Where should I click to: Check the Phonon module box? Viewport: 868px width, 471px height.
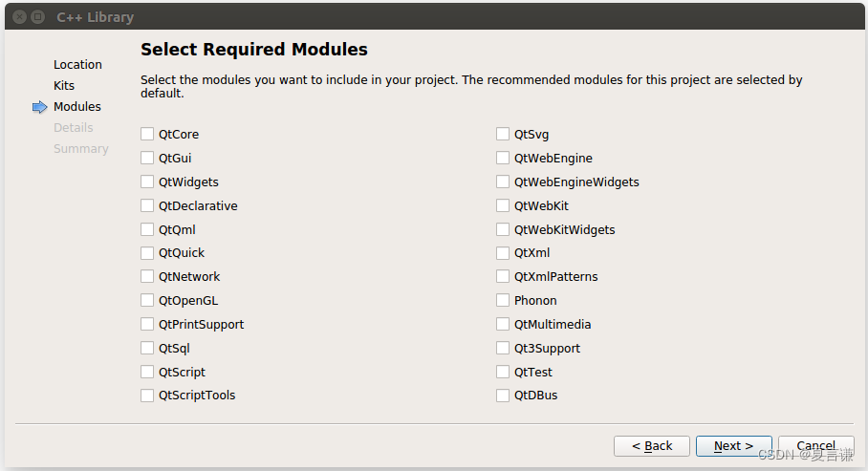coord(503,300)
